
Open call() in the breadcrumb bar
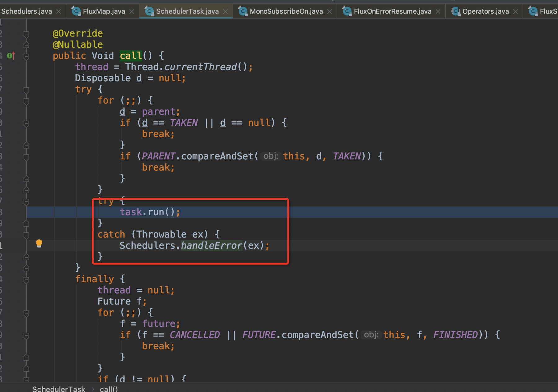[x=108, y=389]
